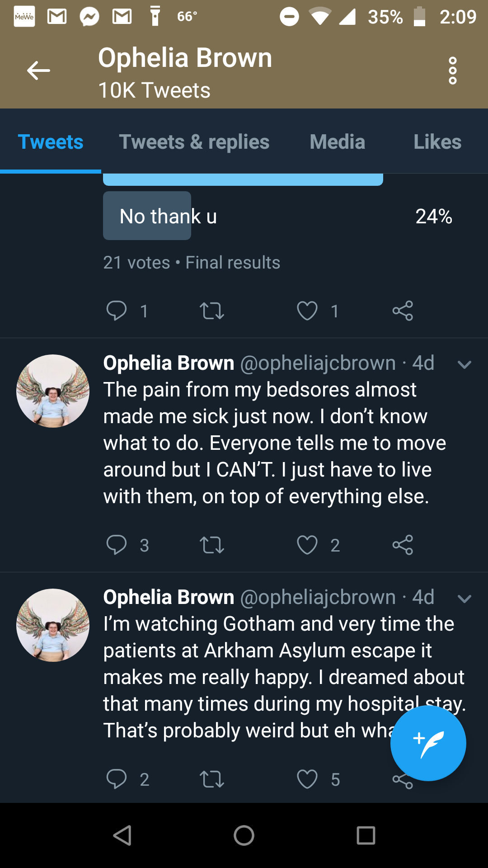The image size is (488, 868).
Task: Retweet the Gotham Arkham Asylum tweet
Action: (212, 779)
